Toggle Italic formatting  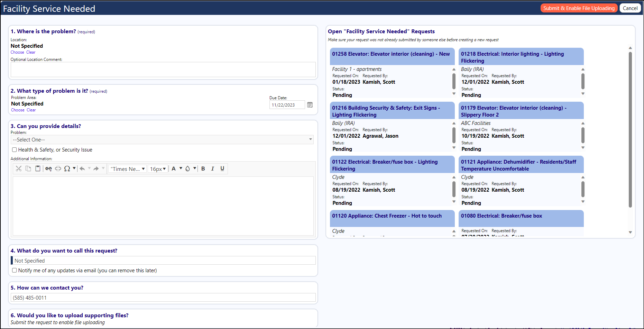pyautogui.click(x=213, y=168)
